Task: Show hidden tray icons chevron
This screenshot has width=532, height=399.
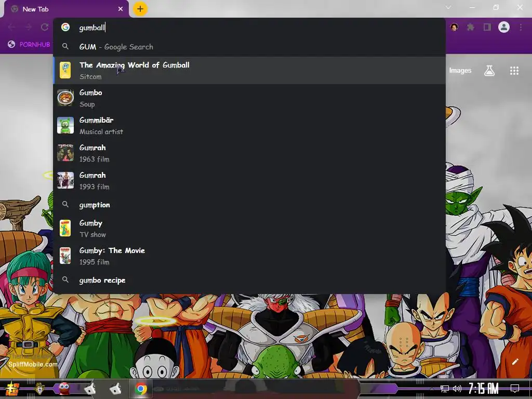Action: coord(432,389)
